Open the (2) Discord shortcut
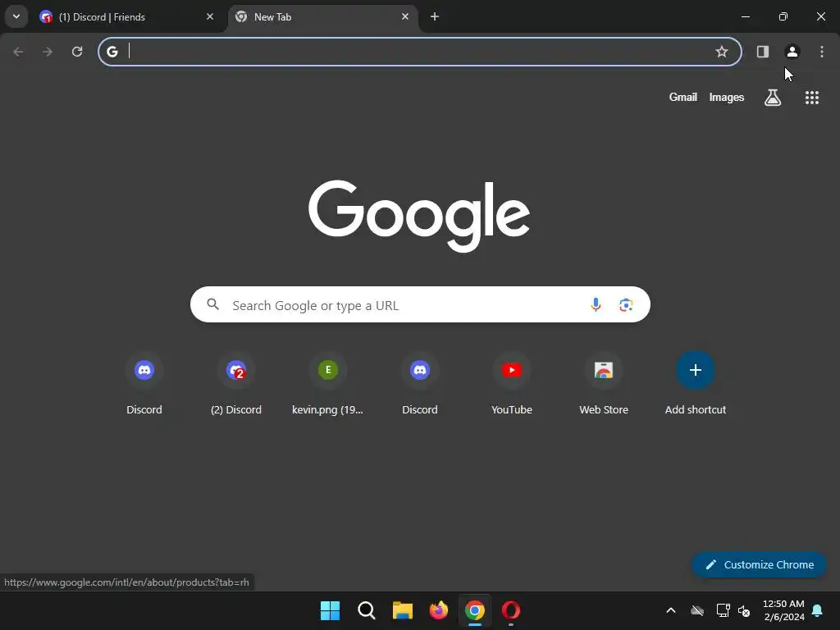 click(236, 384)
